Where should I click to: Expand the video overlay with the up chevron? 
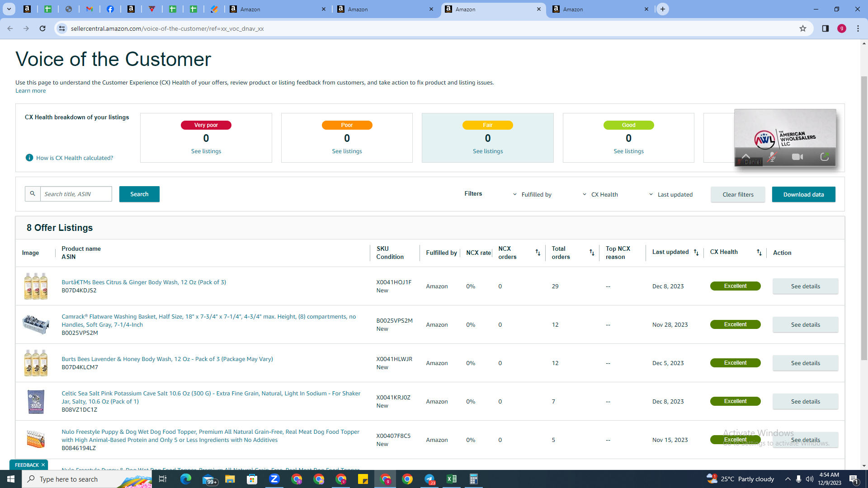(746, 156)
